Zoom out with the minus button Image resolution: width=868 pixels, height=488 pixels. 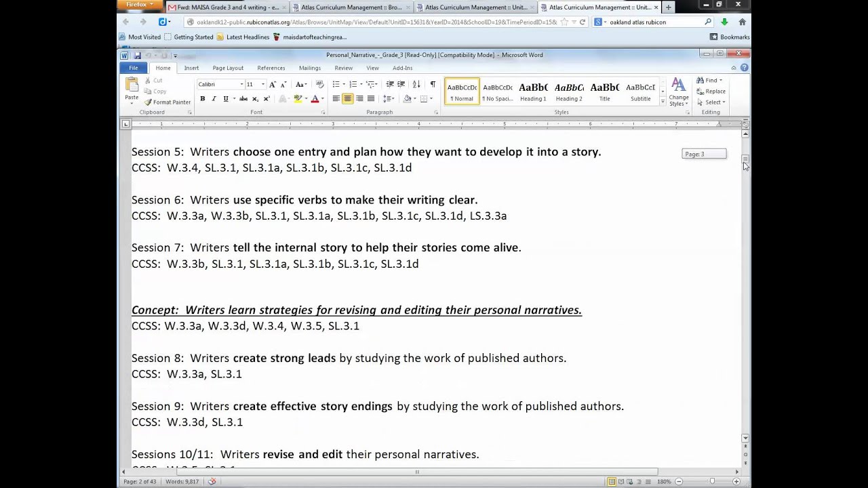point(679,481)
